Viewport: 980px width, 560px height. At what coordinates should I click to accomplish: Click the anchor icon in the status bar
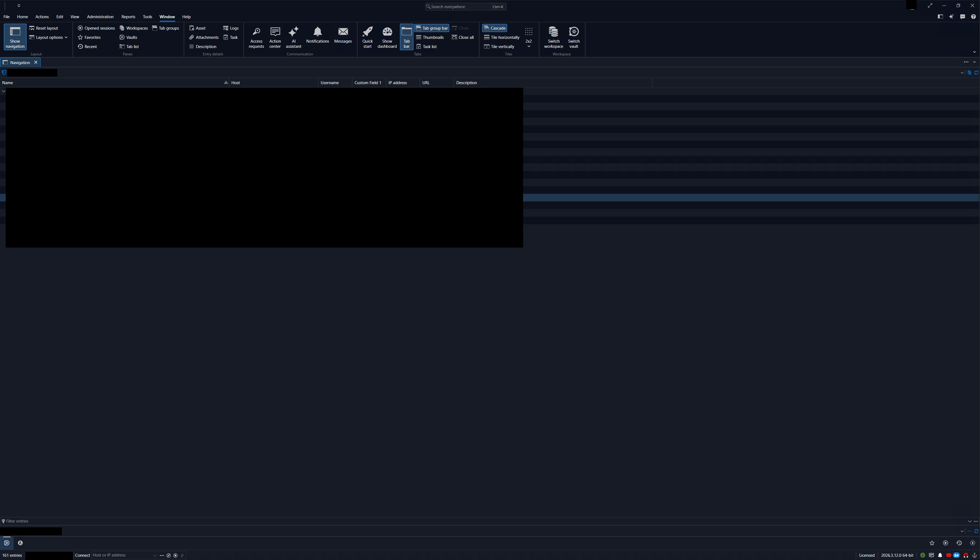click(x=974, y=555)
